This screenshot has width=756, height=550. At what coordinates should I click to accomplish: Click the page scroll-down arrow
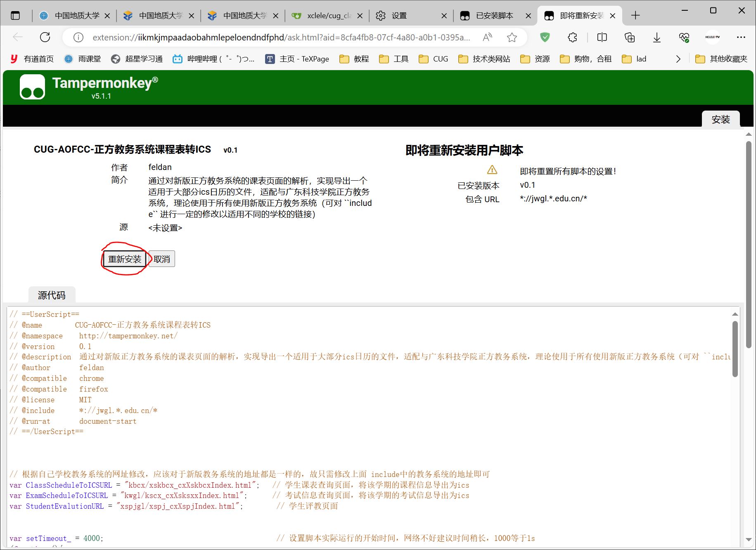[749, 540]
